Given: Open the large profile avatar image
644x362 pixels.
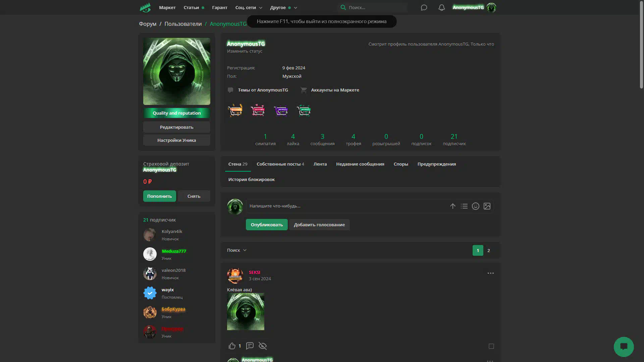Looking at the screenshot, I should tap(177, 71).
